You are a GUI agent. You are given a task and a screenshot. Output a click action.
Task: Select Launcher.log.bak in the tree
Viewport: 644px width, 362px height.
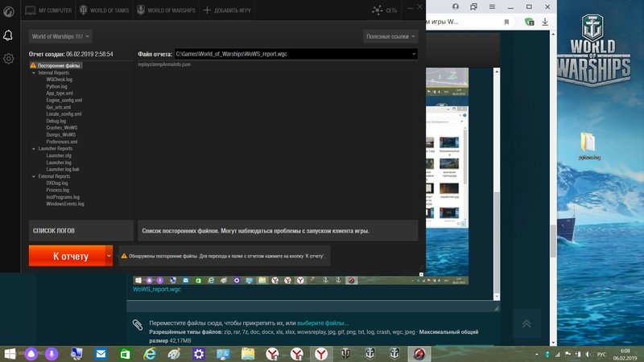tap(63, 169)
